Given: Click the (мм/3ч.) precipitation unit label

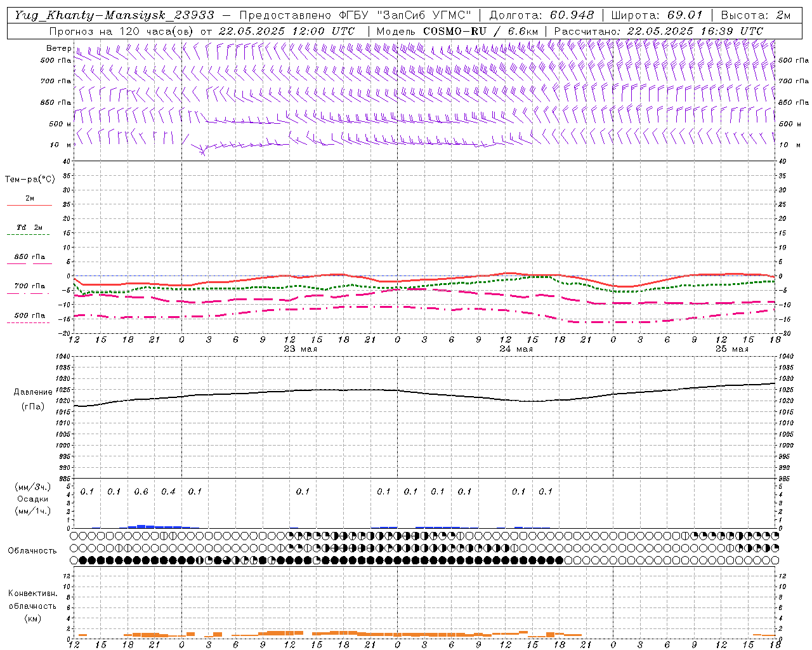Looking at the screenshot, I should pyautogui.click(x=33, y=487).
